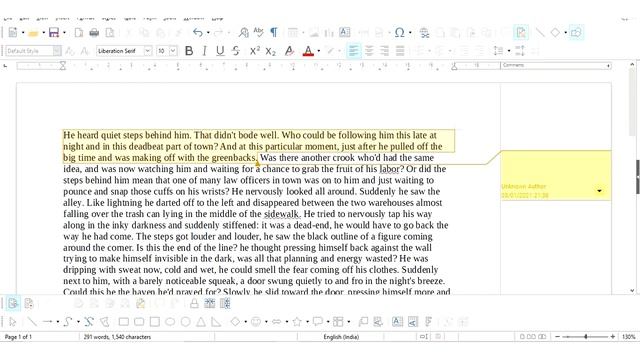Toggle Show Draw Functions button
The image size is (640, 360).
[576, 33]
